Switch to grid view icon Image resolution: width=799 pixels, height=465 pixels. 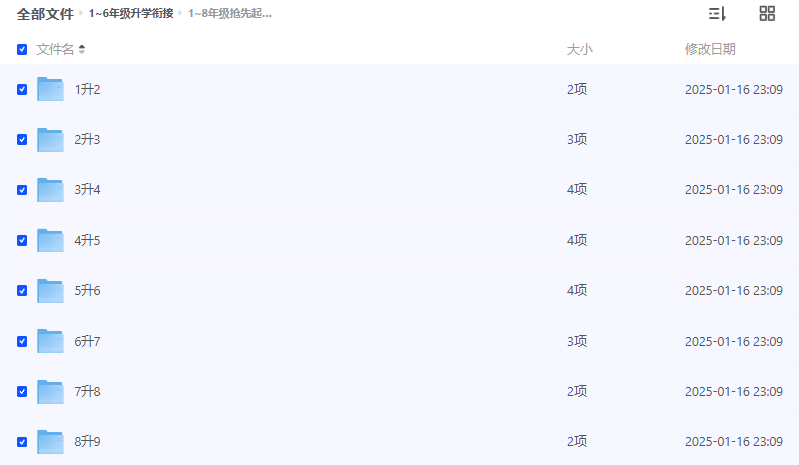[x=767, y=14]
